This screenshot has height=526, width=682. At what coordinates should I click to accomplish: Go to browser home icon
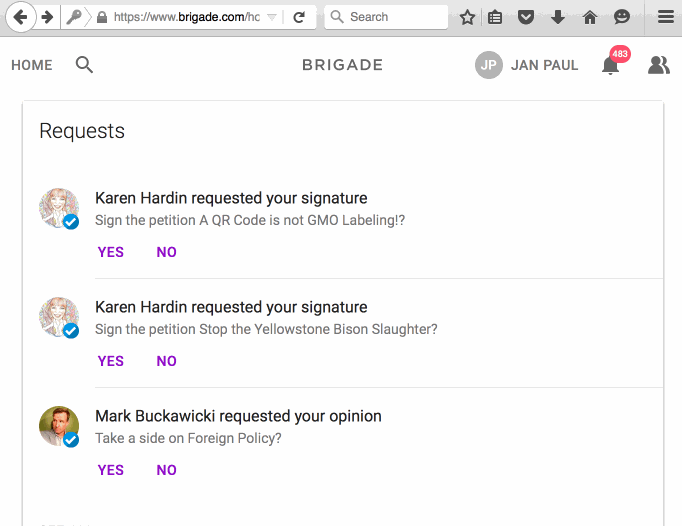590,17
